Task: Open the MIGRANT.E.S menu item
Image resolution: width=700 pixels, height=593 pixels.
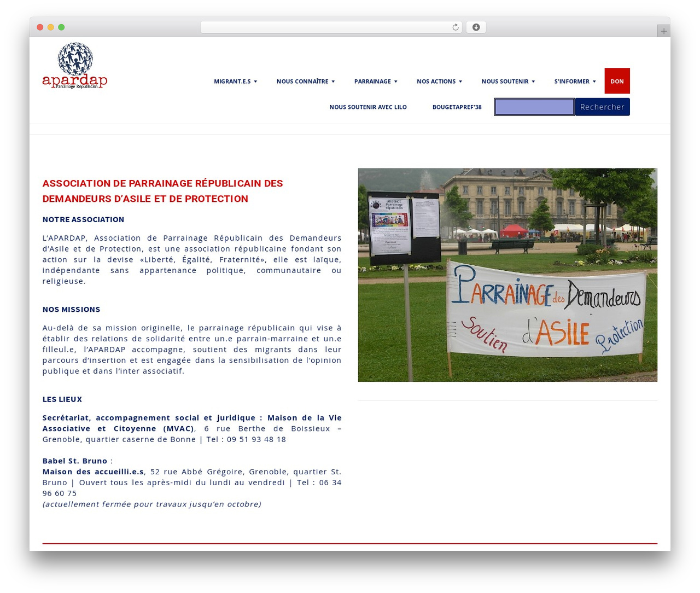Action: (x=232, y=82)
